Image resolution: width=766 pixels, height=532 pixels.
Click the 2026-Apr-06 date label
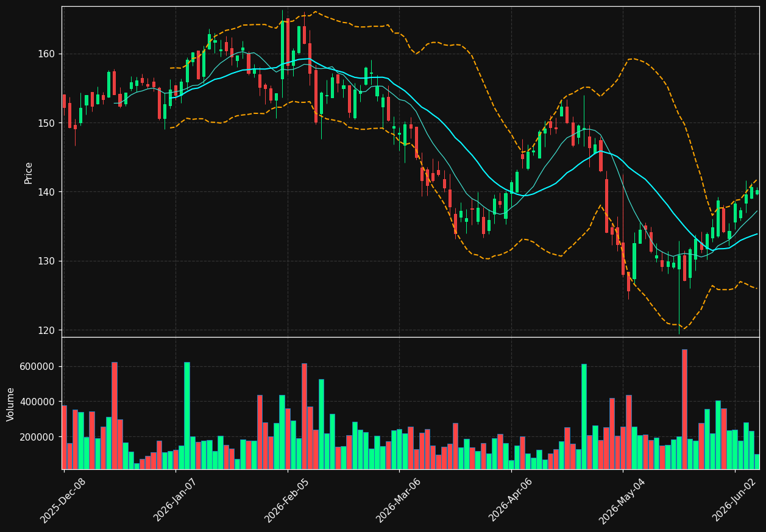coord(511,501)
